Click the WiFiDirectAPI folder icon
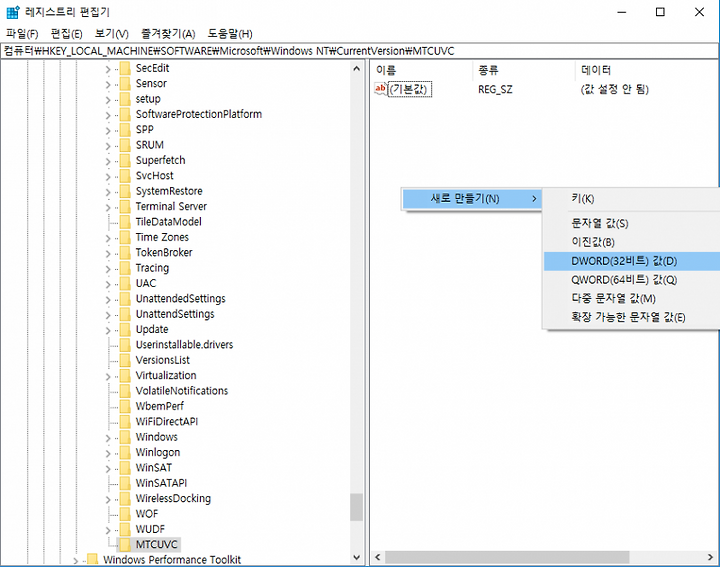Screen dimensions: 720x567 [125, 422]
